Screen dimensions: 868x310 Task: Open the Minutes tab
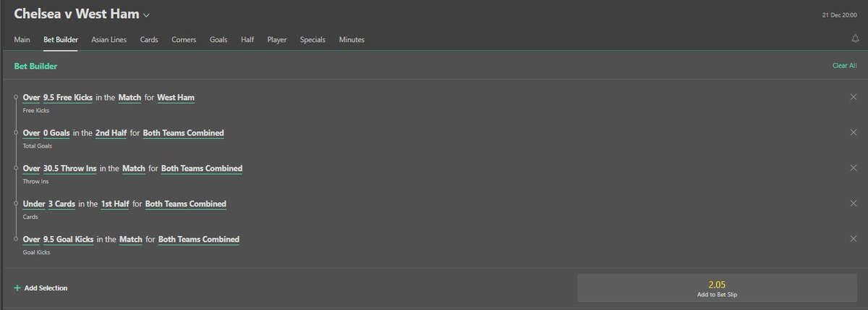352,40
